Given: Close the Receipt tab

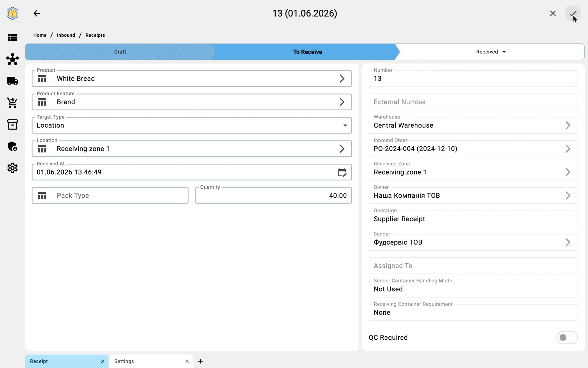Looking at the screenshot, I should [103, 361].
